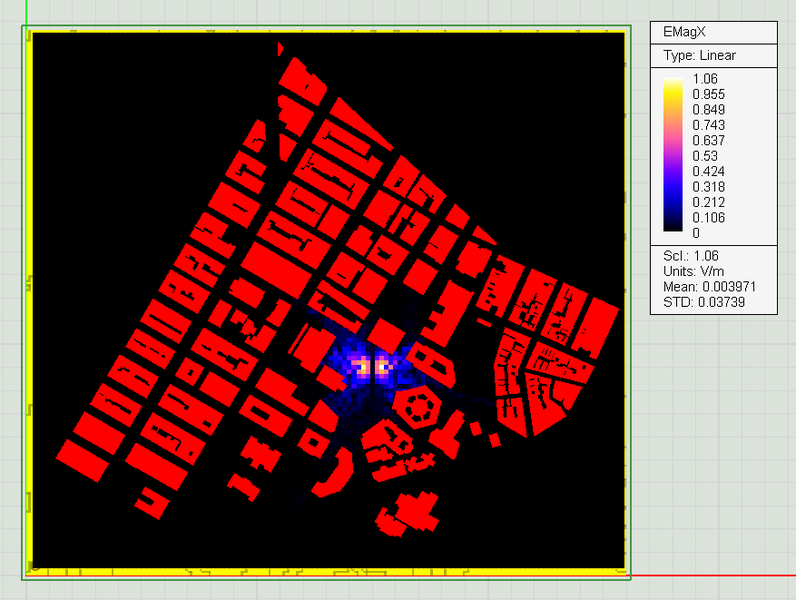
Task: Click the EMagX legend title
Action: [x=686, y=32]
